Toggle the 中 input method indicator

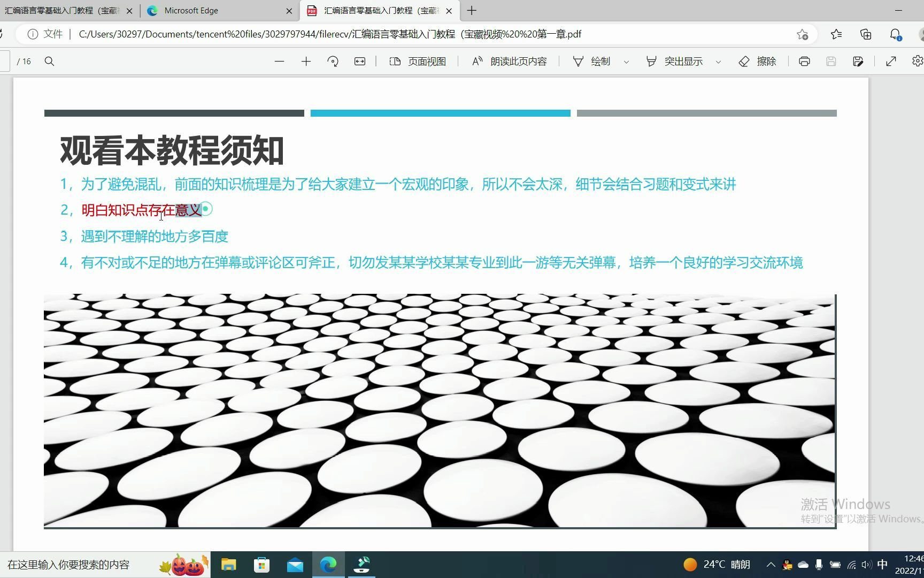pyautogui.click(x=882, y=565)
